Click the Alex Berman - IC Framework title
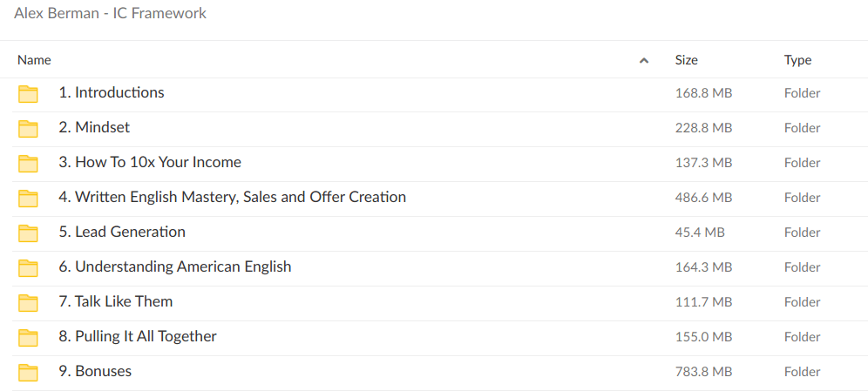This screenshot has width=868, height=391. tap(110, 14)
